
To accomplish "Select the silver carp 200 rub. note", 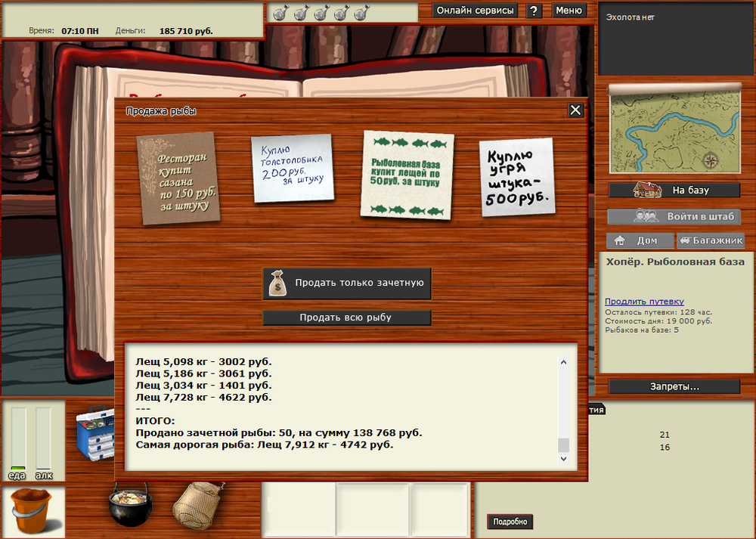I will pos(293,168).
